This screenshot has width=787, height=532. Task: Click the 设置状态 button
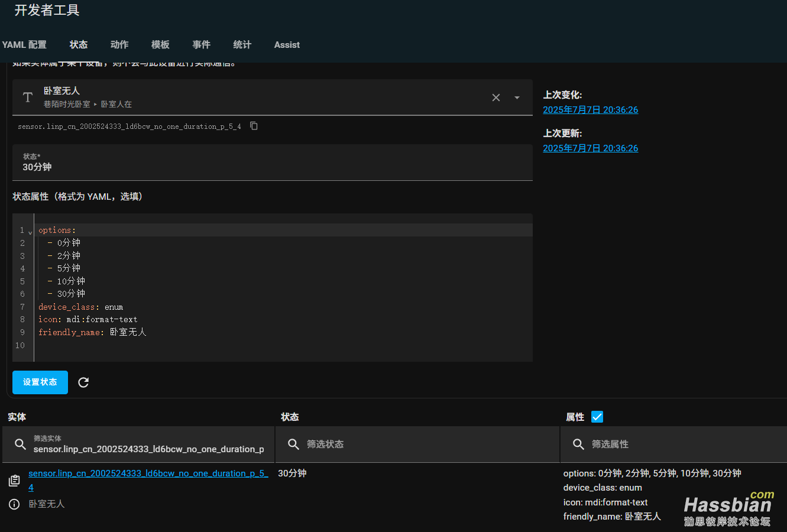pyautogui.click(x=40, y=382)
